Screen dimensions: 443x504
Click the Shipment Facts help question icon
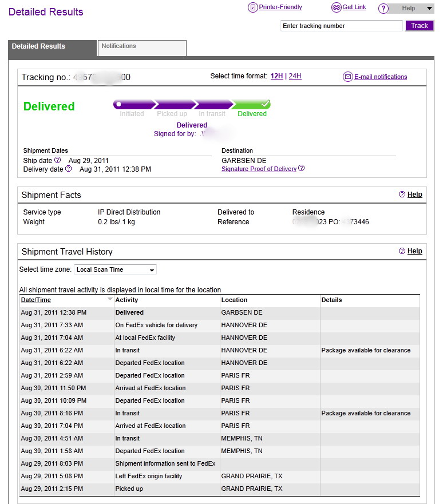[x=402, y=194]
